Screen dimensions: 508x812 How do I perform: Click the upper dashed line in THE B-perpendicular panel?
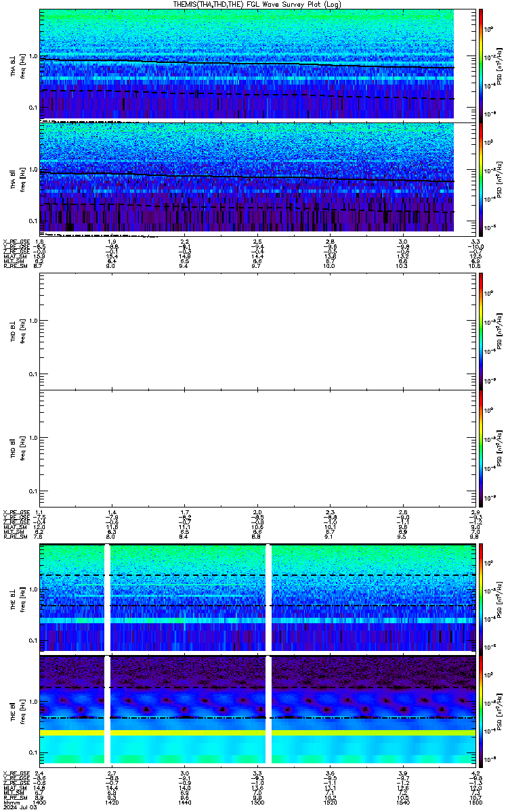tap(257, 575)
